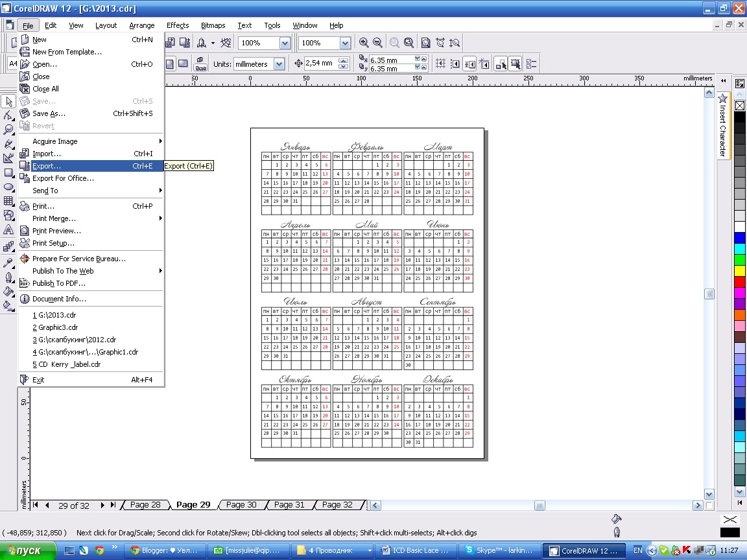Toggle Snap To Grid
The image size is (747, 560).
pos(441,64)
